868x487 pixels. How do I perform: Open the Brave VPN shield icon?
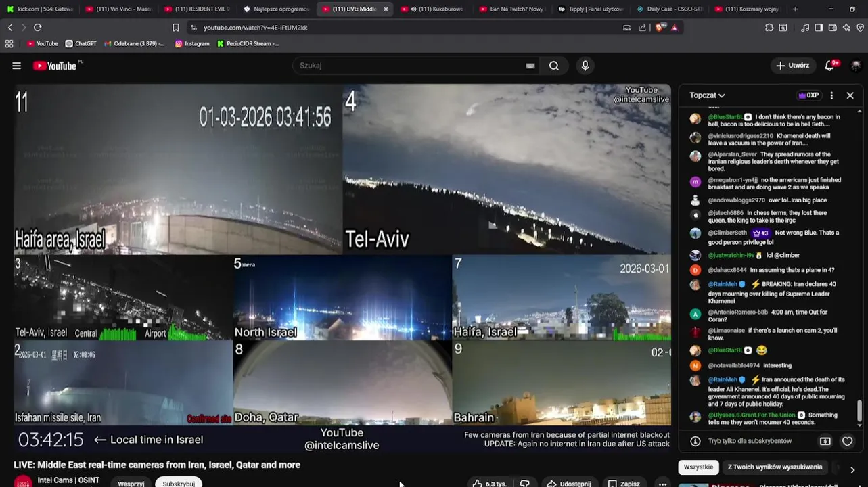861,28
